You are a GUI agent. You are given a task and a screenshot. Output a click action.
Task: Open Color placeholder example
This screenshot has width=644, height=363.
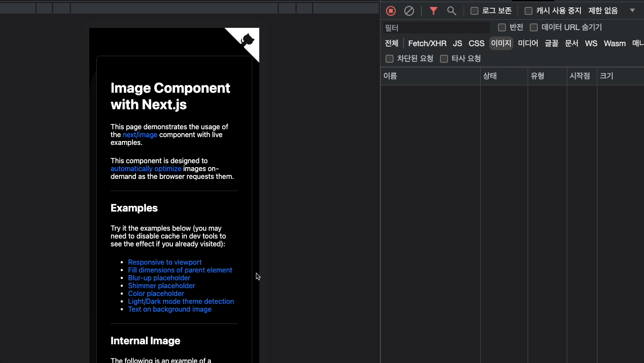pos(156,293)
